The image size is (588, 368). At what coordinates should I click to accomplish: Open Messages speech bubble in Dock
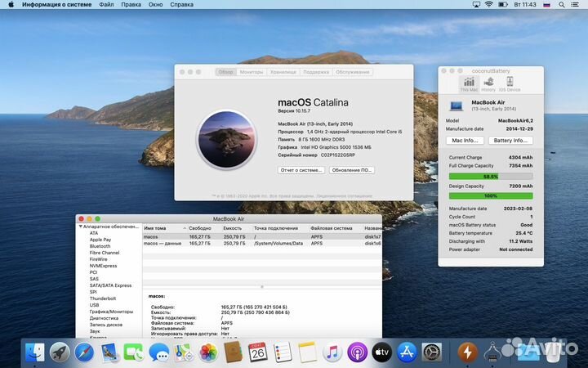tap(158, 352)
